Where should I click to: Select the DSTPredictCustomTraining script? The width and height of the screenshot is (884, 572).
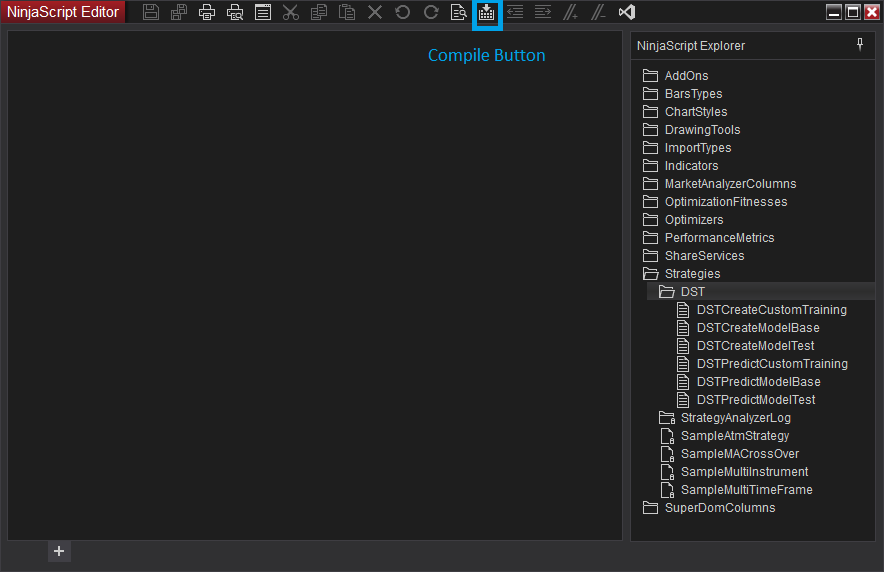(x=762, y=364)
